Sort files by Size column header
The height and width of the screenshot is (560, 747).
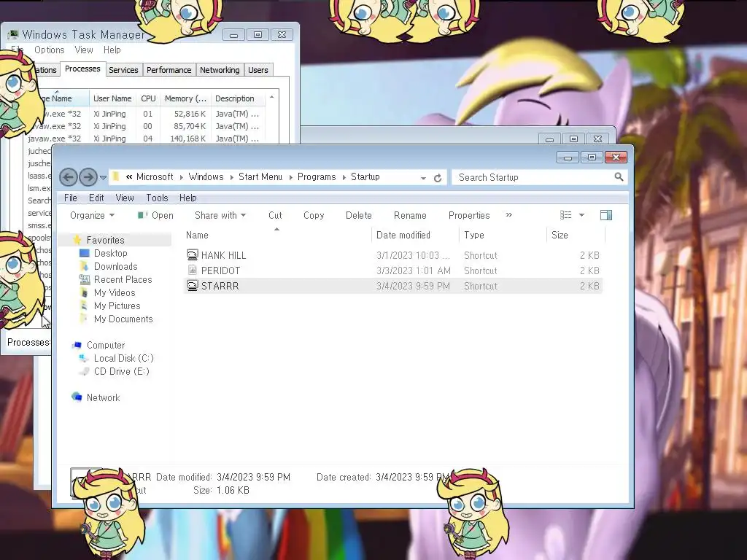coord(576,235)
